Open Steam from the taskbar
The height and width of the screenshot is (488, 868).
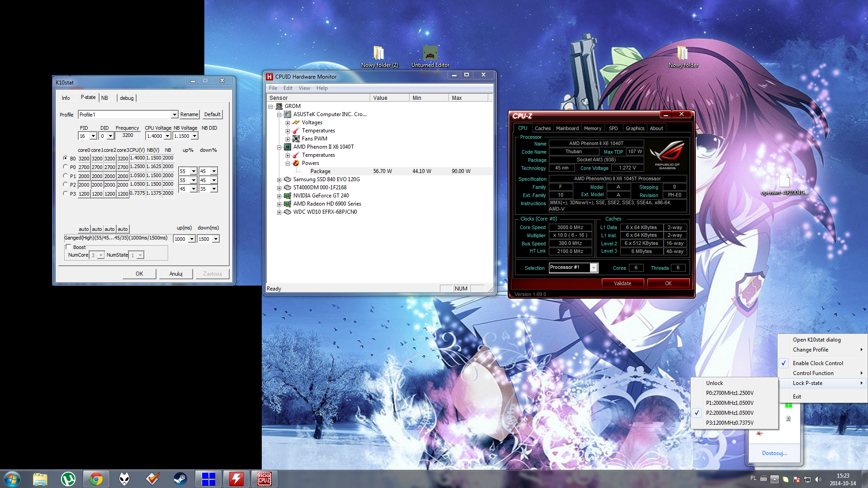click(x=180, y=479)
